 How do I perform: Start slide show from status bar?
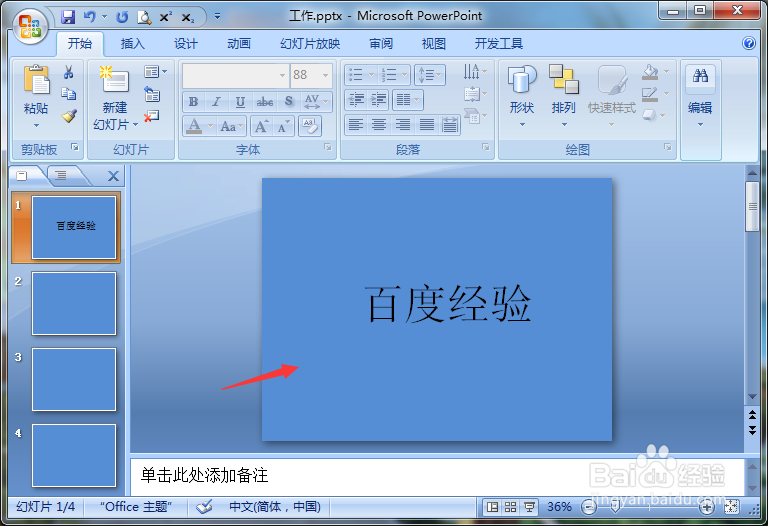click(x=529, y=507)
